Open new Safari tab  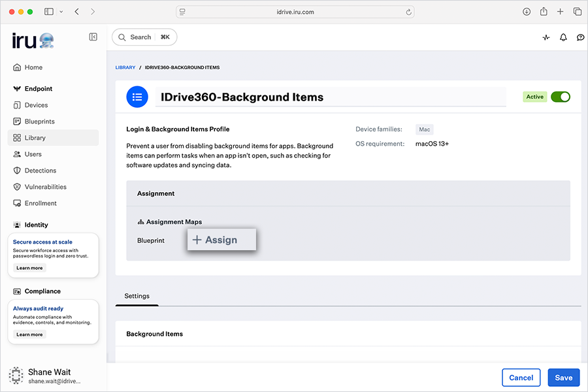coord(560,12)
